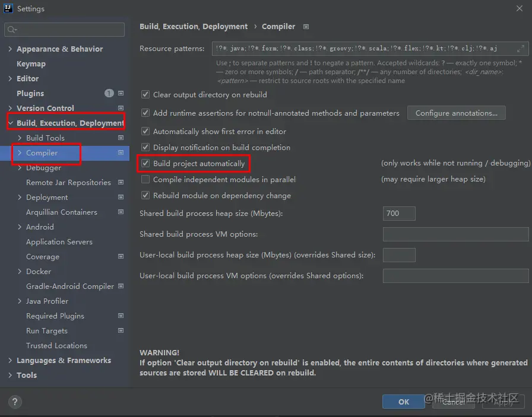Expand the Debugger subtree

(20, 167)
